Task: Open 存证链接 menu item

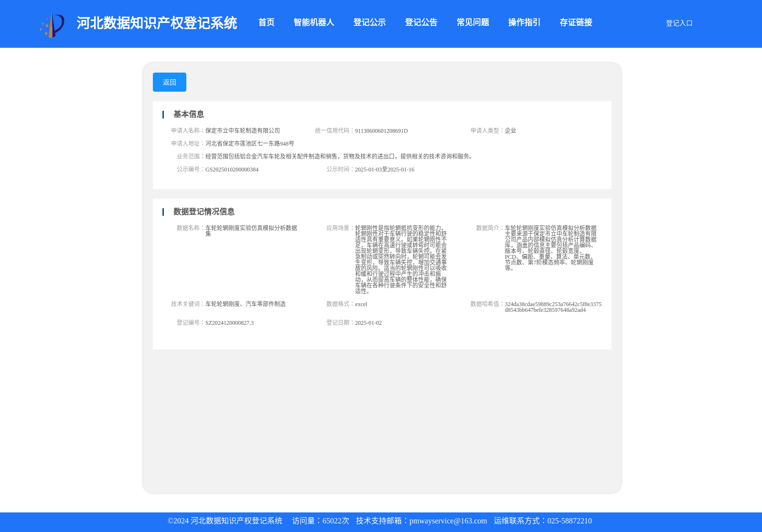Action: click(576, 22)
